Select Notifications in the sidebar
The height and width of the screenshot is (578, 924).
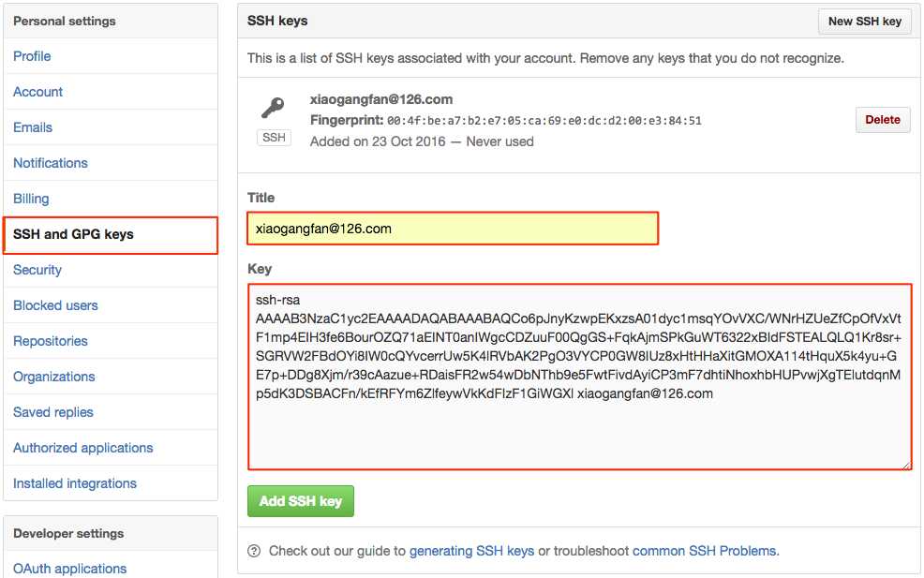[x=51, y=163]
